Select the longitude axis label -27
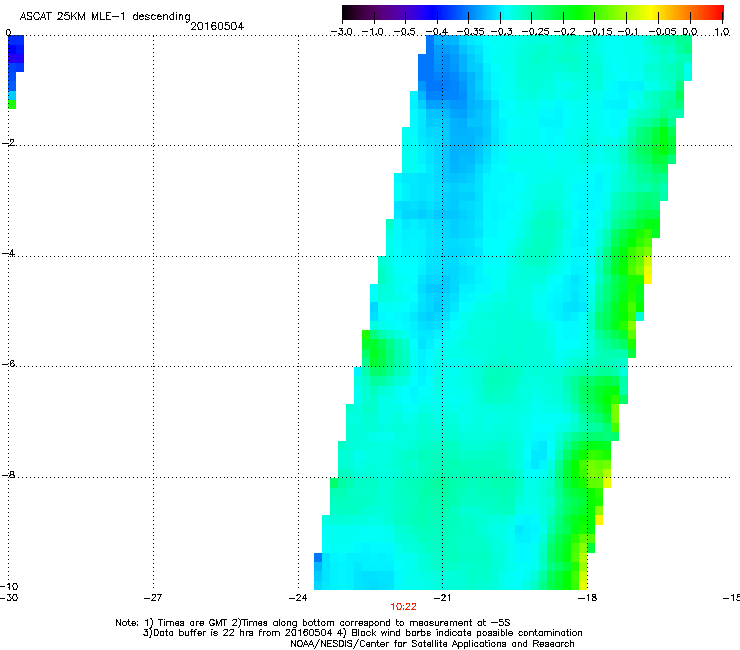Image resolution: width=740 pixels, height=650 pixels. point(153,598)
